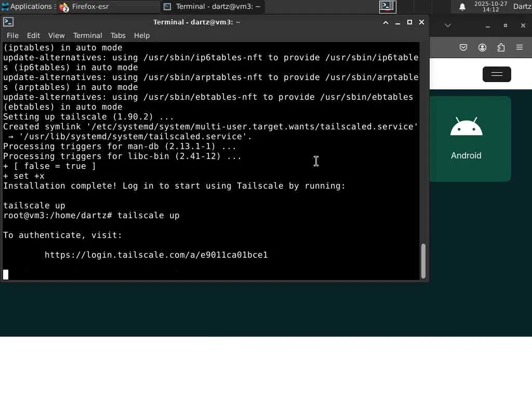The height and width of the screenshot is (399, 532).
Task: Click the date and time clock
Action: (490, 6)
